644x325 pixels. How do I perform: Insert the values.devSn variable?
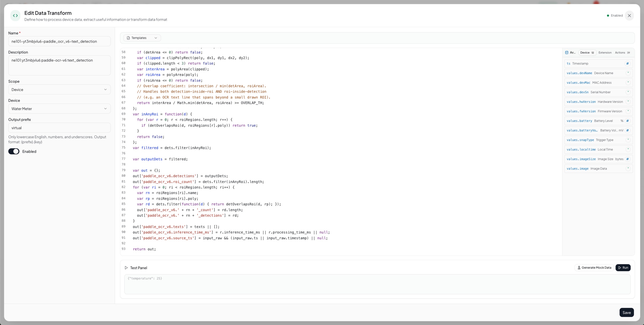pos(598,92)
